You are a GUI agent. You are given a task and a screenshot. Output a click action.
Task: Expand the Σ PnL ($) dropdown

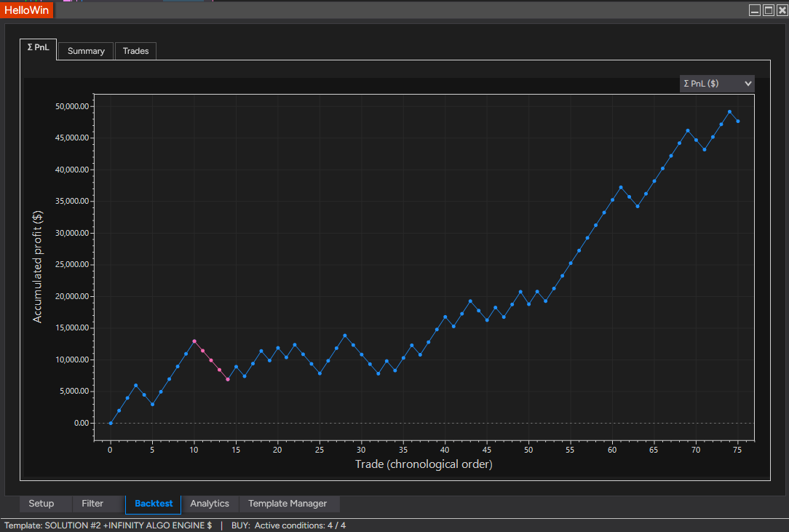716,84
